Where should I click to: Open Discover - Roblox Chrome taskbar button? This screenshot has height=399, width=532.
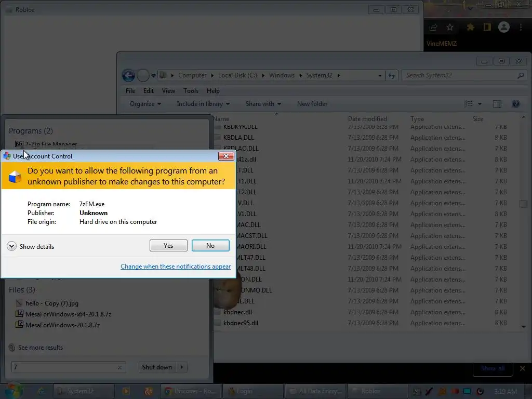click(191, 391)
